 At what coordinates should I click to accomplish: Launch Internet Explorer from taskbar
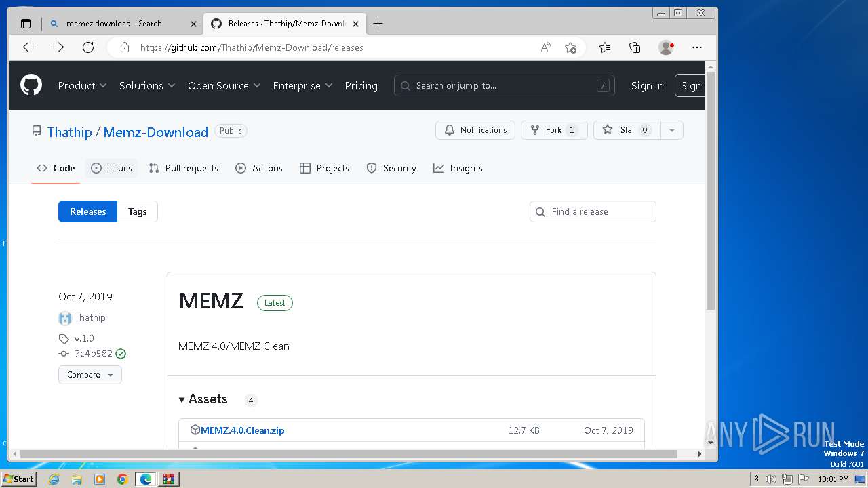(54, 479)
